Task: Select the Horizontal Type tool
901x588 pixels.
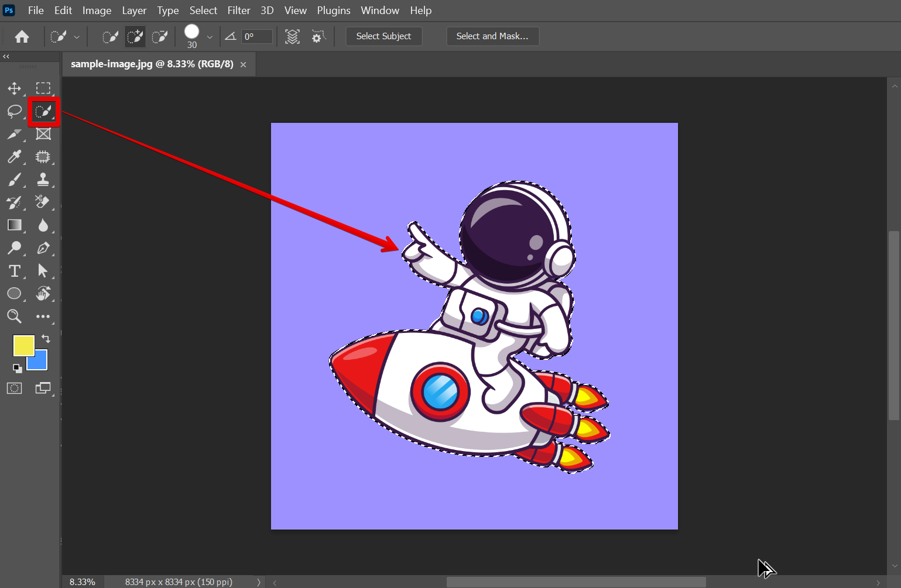Action: pos(14,271)
